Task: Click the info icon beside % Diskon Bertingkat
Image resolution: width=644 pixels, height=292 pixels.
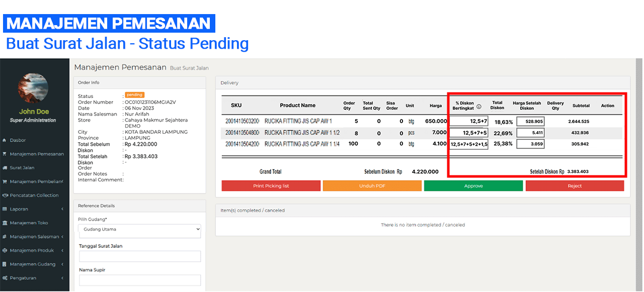Action: [479, 107]
